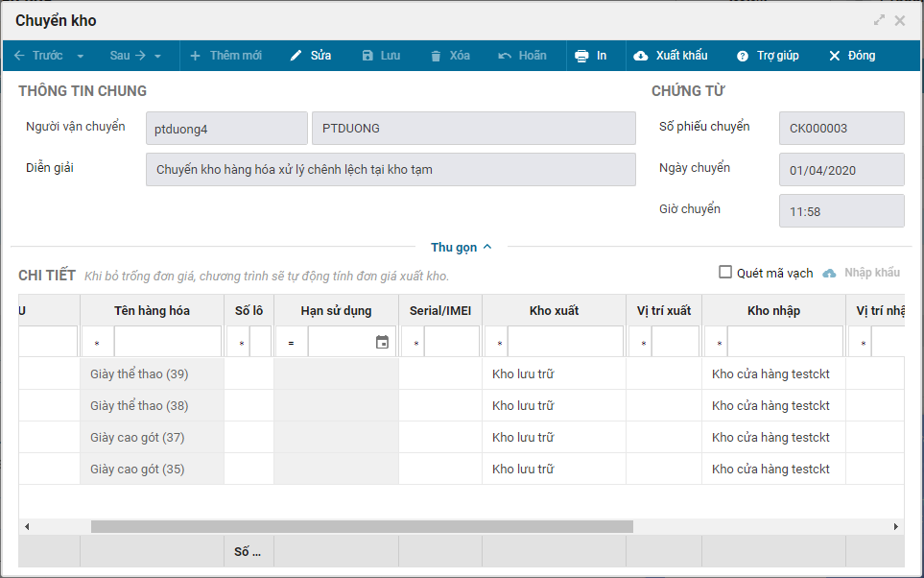Click Kho cửa hàng testckt in last row
This screenshot has height=578, width=924.
pyautogui.click(x=773, y=470)
